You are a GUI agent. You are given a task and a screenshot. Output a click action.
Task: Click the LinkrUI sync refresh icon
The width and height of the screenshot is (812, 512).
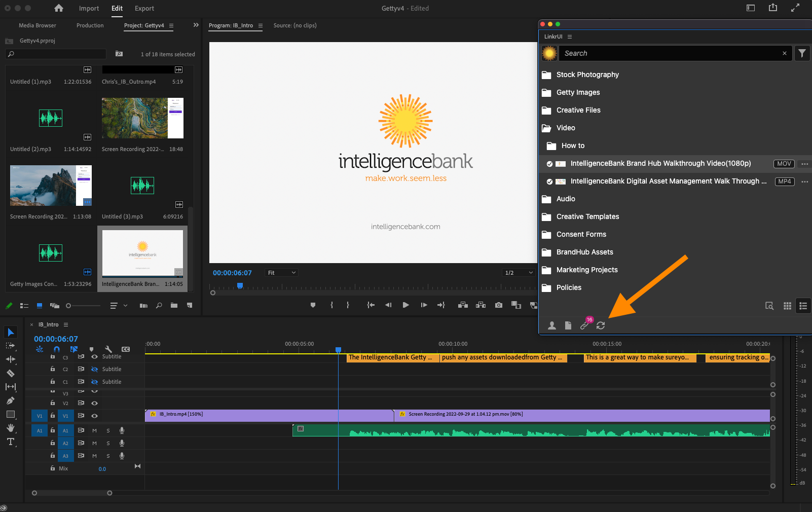(601, 325)
